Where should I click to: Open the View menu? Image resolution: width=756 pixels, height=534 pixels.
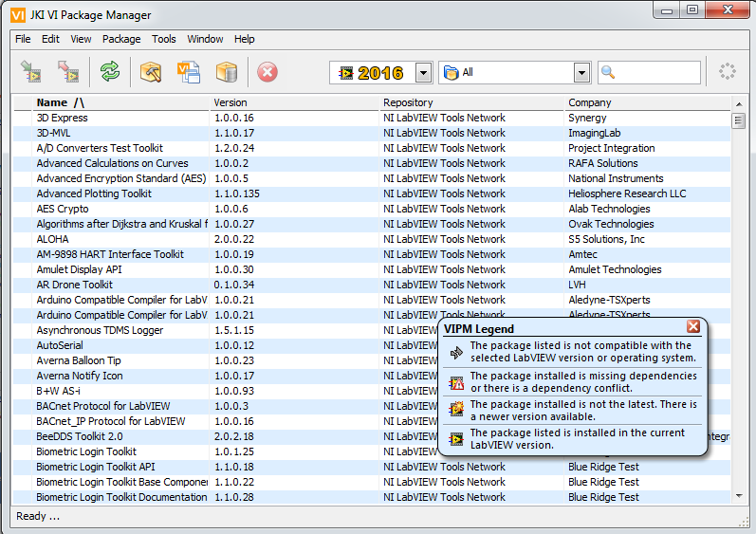(x=81, y=39)
